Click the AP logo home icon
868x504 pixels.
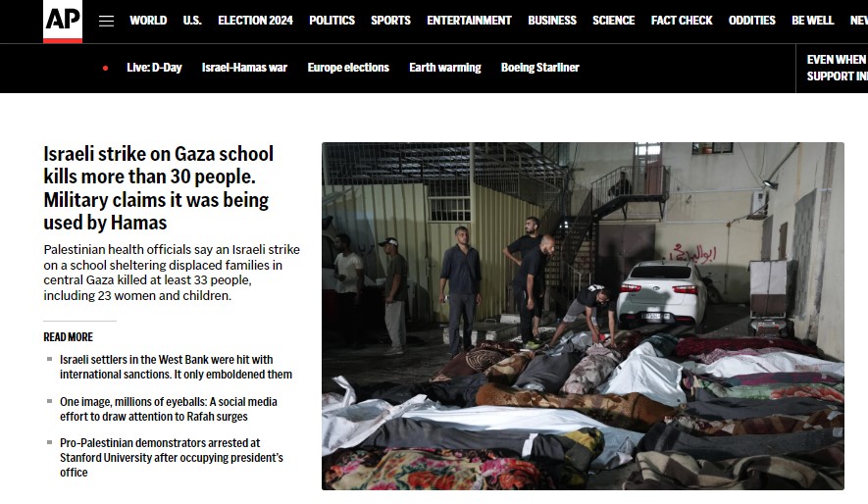tap(63, 21)
